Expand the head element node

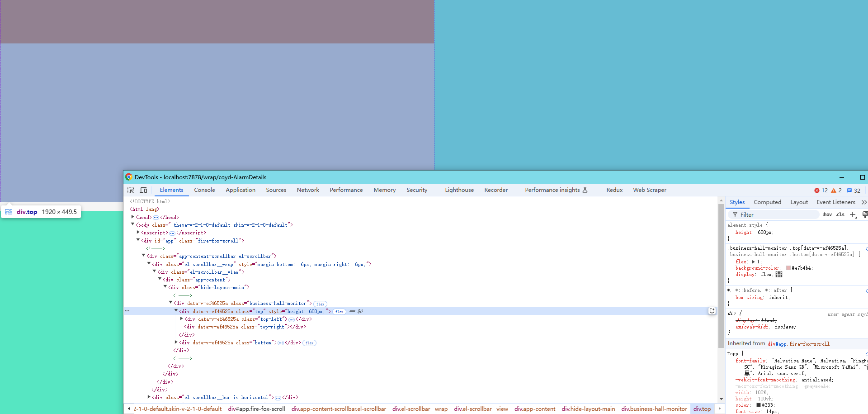click(132, 217)
